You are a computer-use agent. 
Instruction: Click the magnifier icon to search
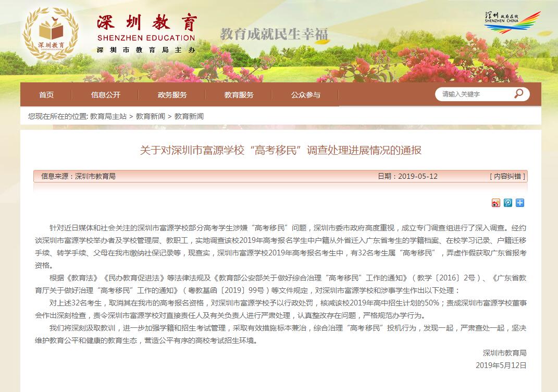click(519, 94)
